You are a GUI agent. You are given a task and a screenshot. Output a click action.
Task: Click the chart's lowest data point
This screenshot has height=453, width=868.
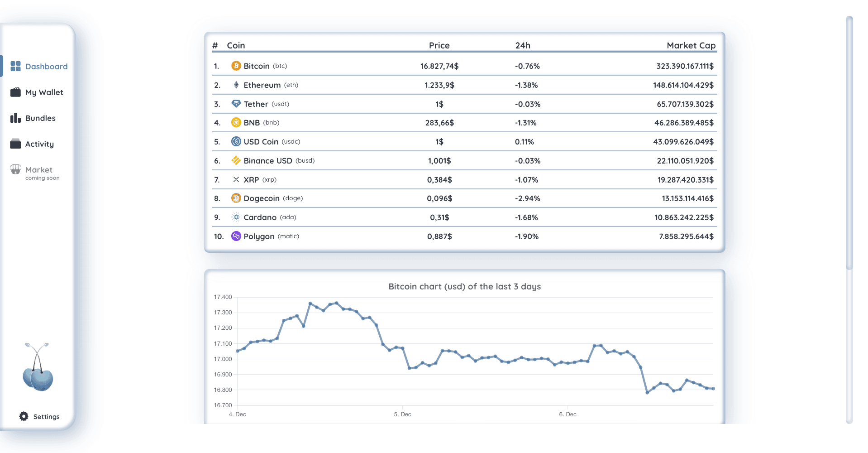(x=647, y=392)
